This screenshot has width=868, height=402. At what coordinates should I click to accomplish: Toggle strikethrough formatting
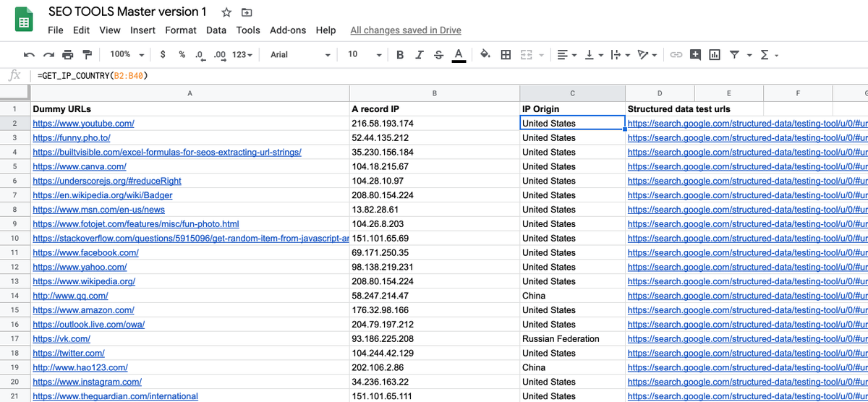coord(438,54)
